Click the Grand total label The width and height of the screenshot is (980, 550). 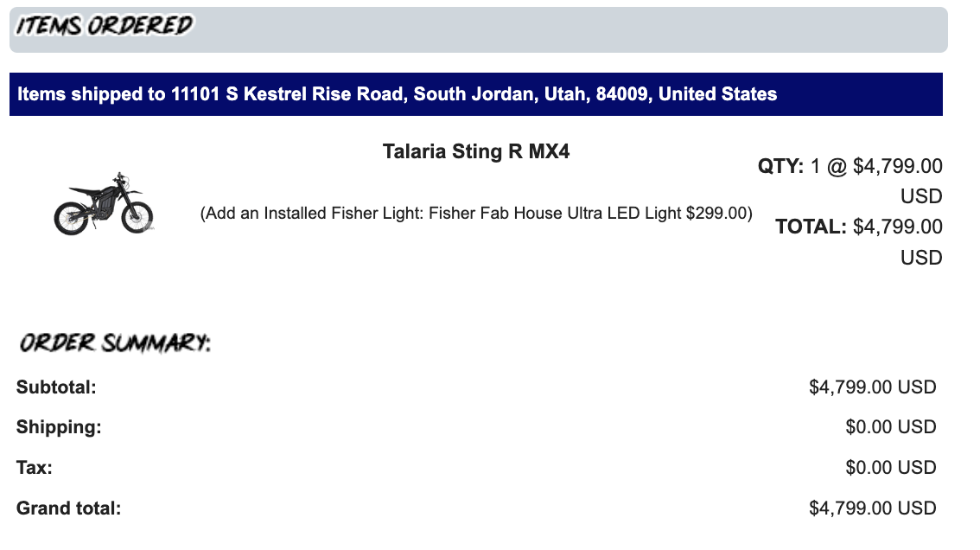[69, 508]
